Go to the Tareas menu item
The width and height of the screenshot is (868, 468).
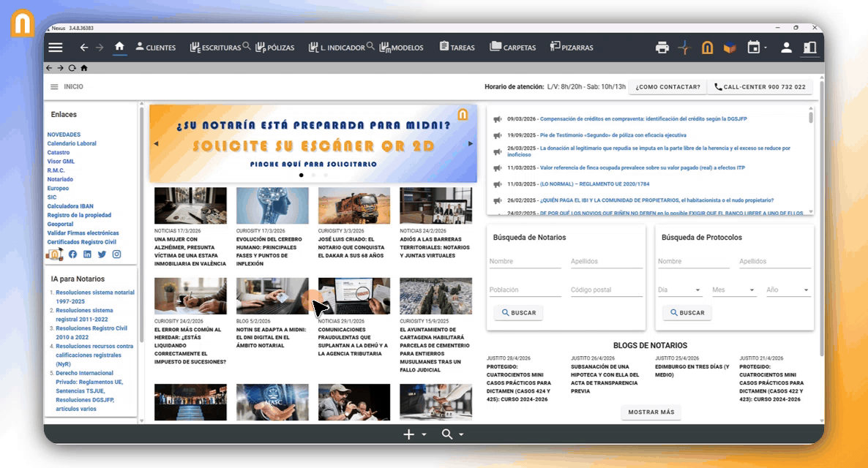click(457, 48)
